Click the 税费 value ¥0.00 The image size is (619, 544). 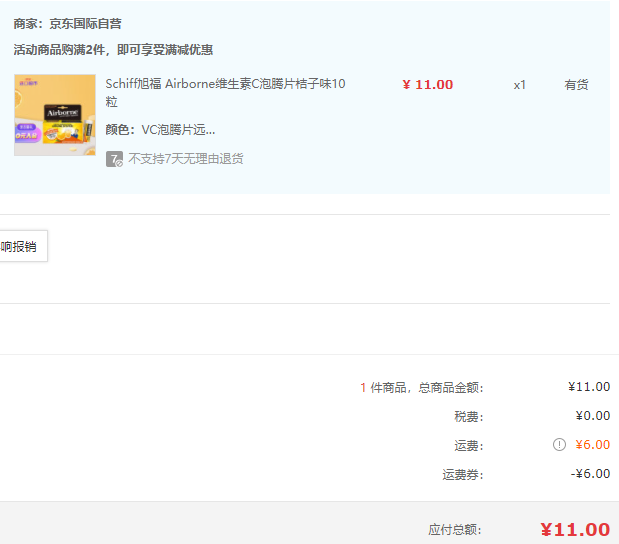[593, 416]
